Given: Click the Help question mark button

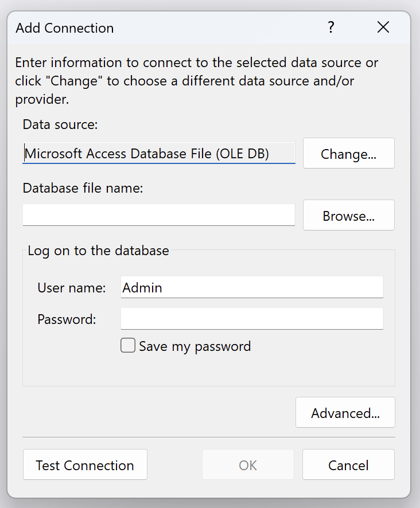Looking at the screenshot, I should coord(330,28).
